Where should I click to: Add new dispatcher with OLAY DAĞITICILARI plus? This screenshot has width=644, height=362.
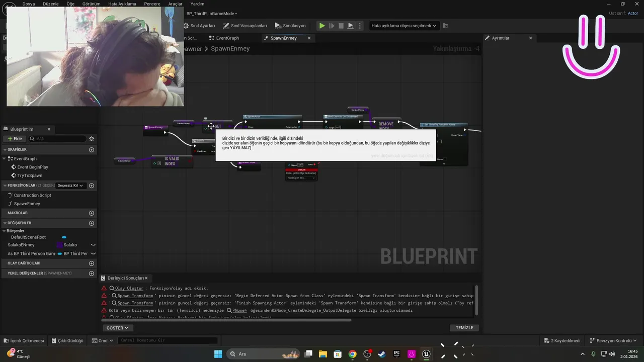click(92, 263)
